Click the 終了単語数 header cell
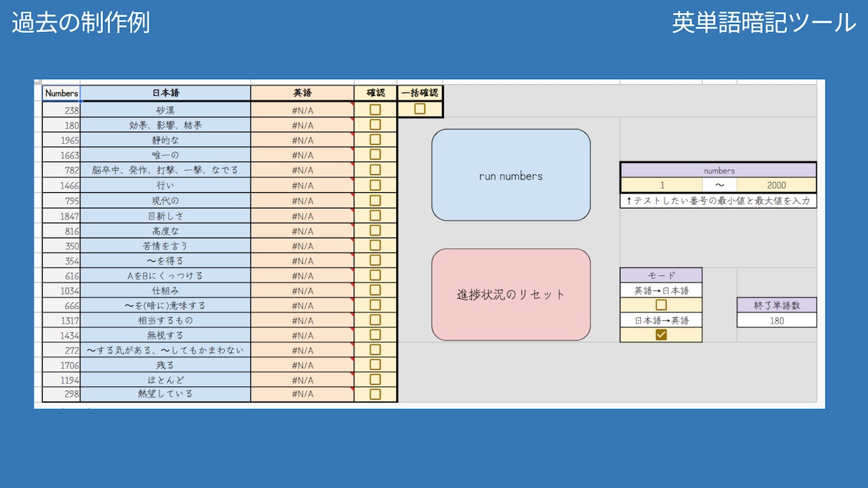Screen dimensions: 868x488 click(776, 305)
